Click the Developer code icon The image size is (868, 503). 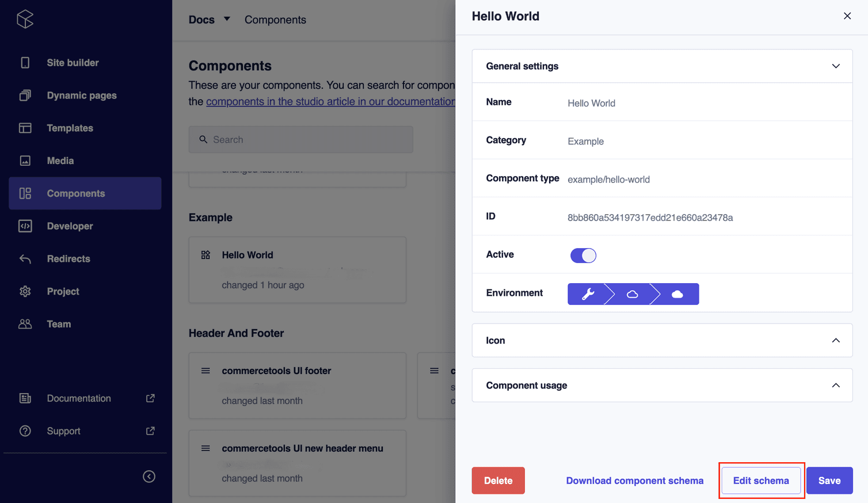pyautogui.click(x=25, y=226)
